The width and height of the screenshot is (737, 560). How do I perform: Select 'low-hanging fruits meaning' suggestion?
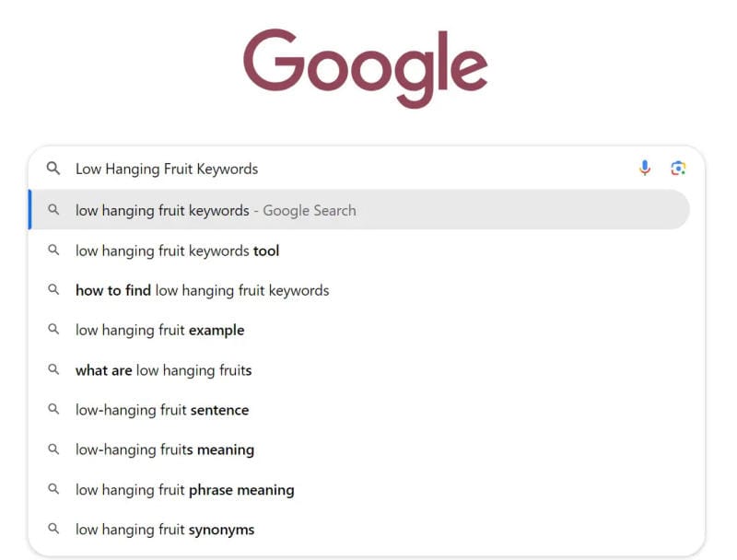165,449
